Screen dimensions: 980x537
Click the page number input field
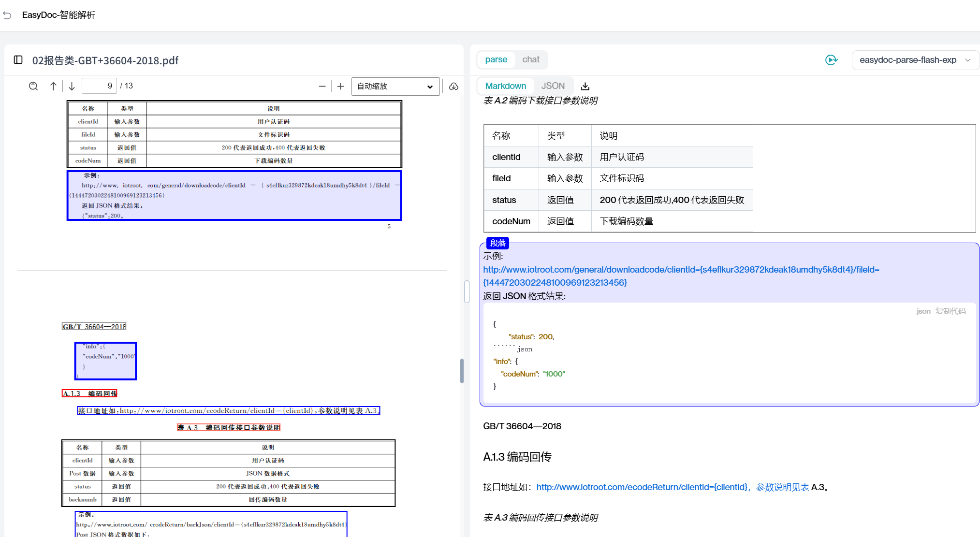tap(100, 86)
